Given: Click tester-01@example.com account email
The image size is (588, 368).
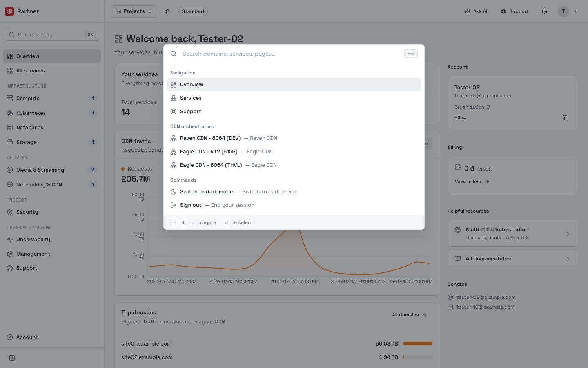Looking at the screenshot, I should [x=483, y=96].
